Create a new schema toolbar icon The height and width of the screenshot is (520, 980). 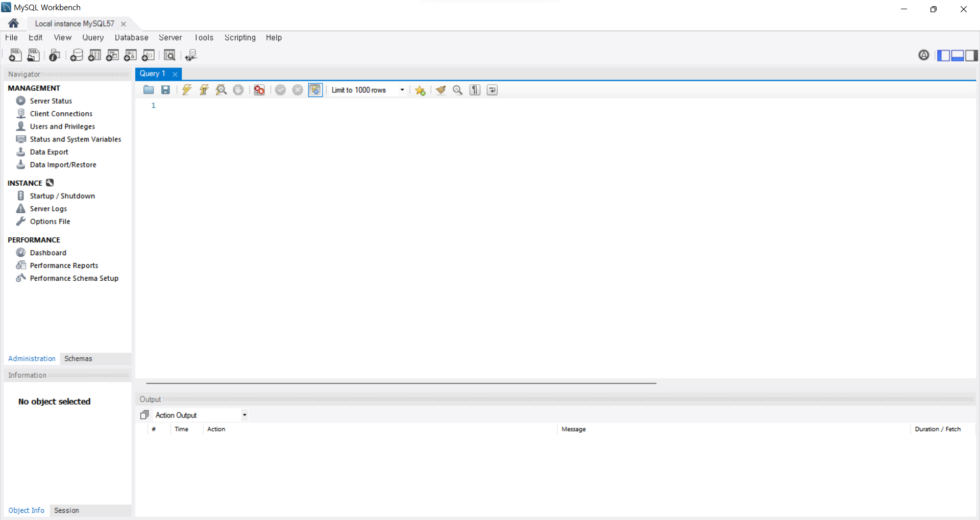point(77,55)
